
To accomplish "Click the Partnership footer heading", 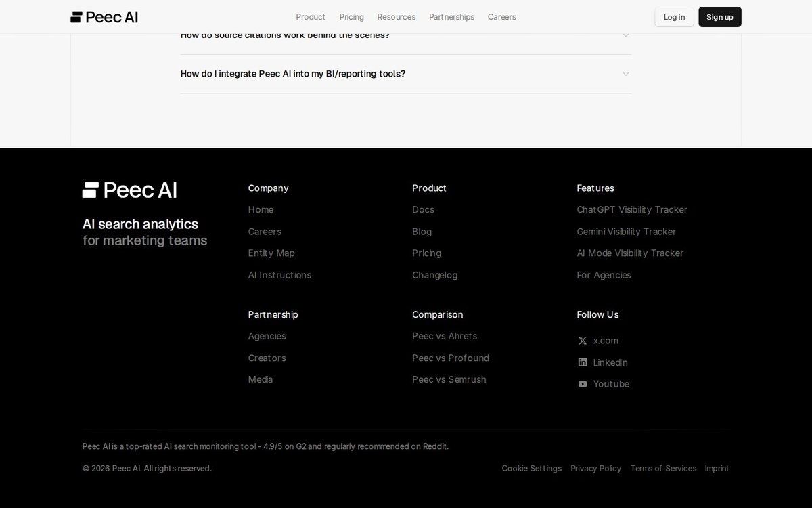I will 273,315.
